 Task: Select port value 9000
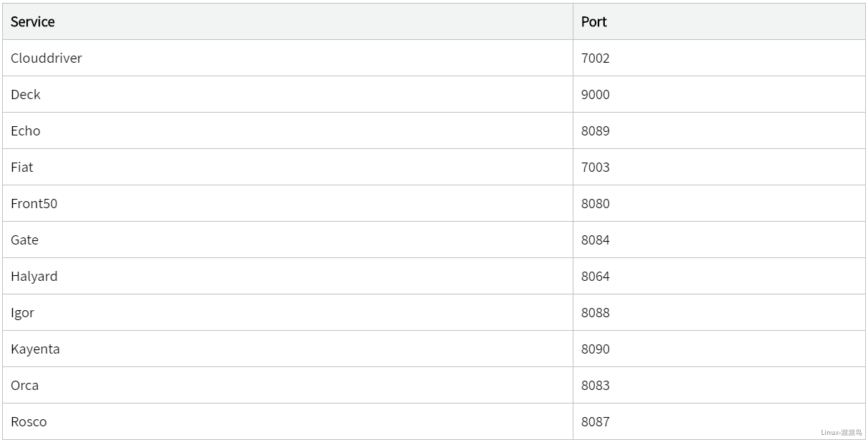[596, 95]
